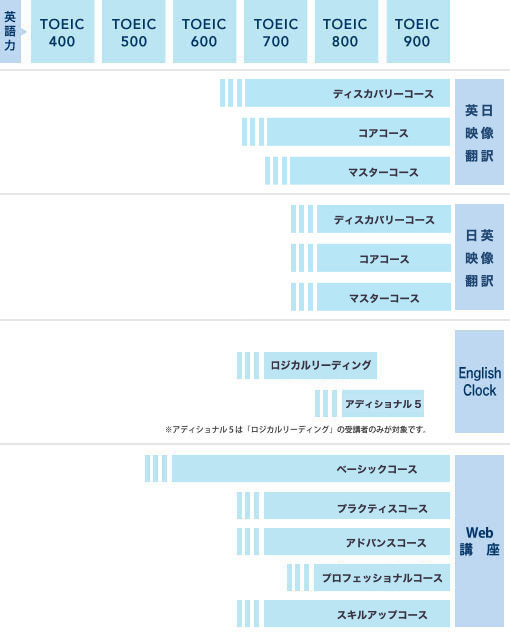Select the TOEIC 800 level box
Screen dimensions: 510x637
(346, 31)
